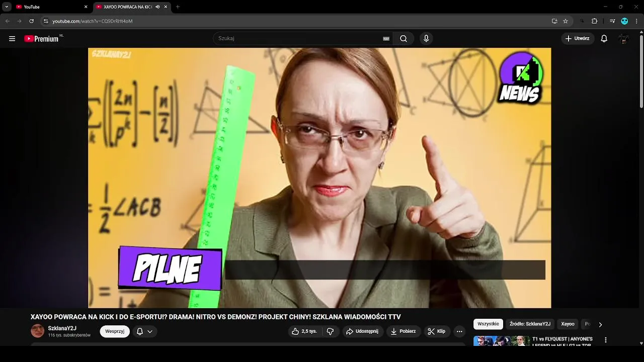
Task: Open SzklanaY2J channel name link
Action: point(62,328)
